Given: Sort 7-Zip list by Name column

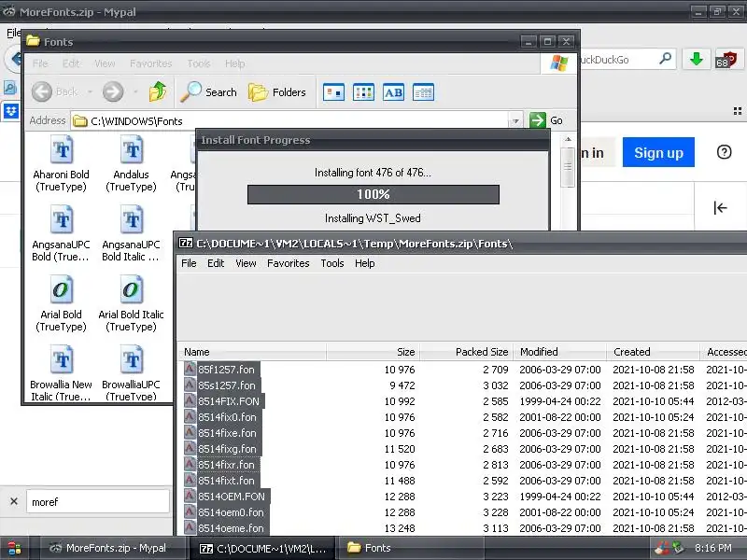Looking at the screenshot, I should (252, 352).
